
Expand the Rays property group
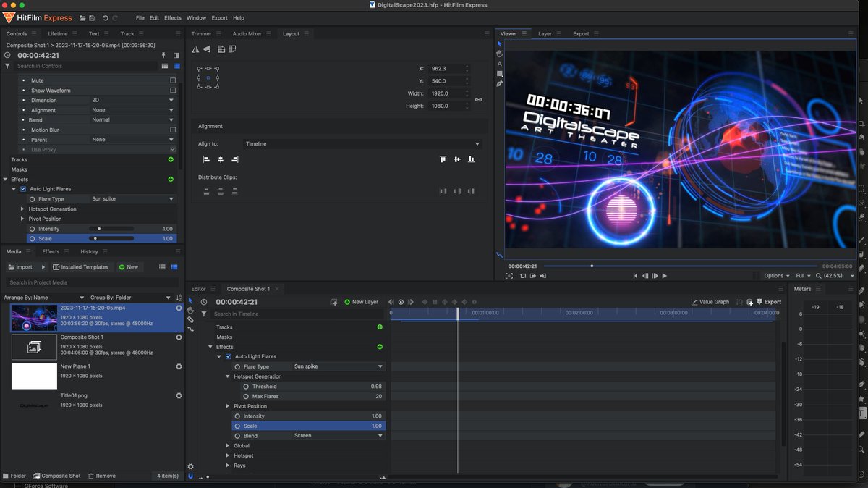tap(227, 466)
